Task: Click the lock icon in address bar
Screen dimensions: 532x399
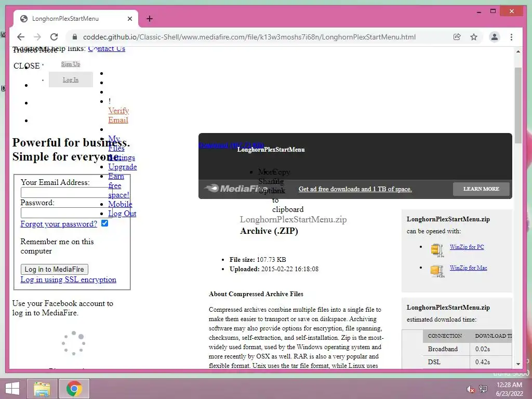Action: [x=75, y=37]
